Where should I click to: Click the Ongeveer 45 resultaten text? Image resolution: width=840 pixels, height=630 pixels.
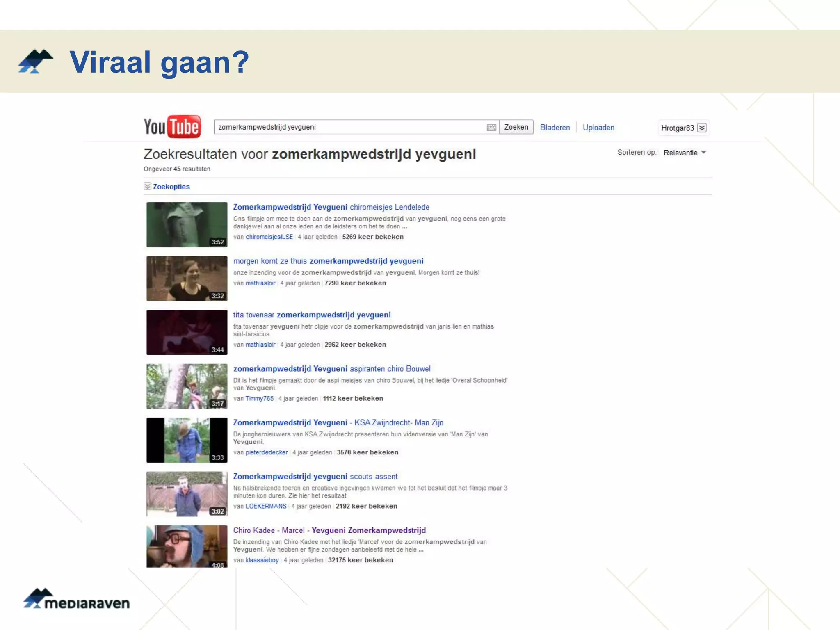(x=177, y=169)
